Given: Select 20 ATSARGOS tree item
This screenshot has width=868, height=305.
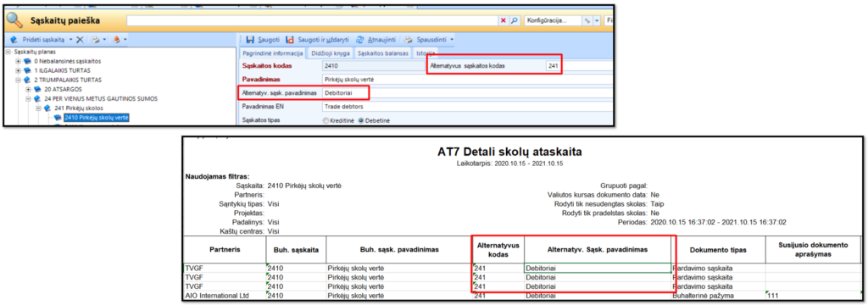Looking at the screenshot, I should (x=63, y=89).
